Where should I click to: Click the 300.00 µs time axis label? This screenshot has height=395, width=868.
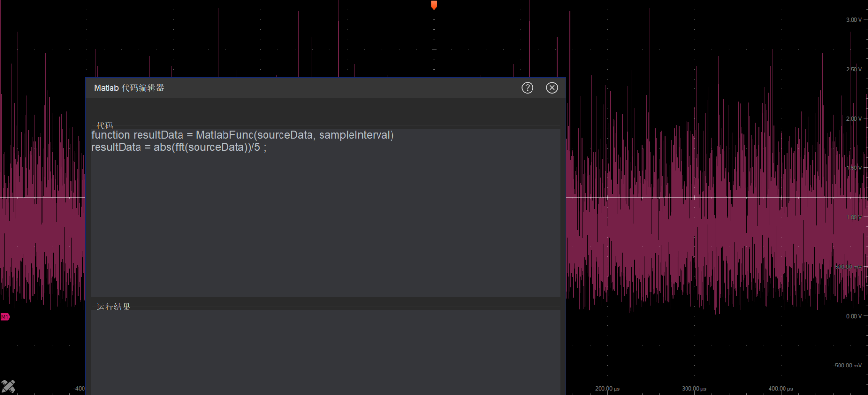click(x=694, y=389)
